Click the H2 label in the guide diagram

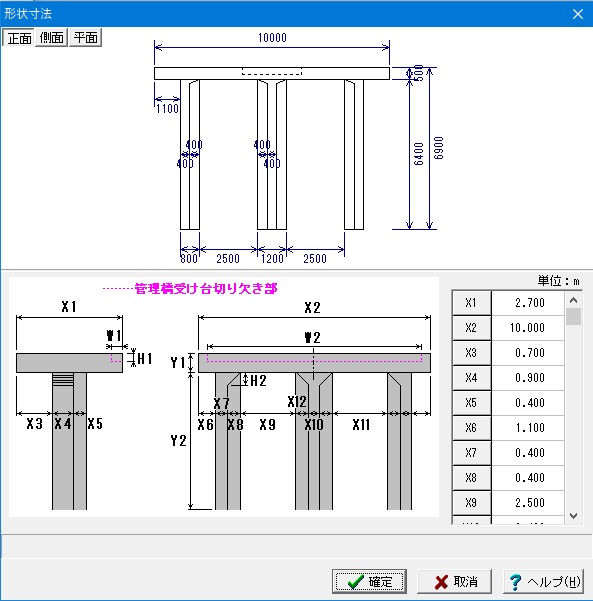258,381
